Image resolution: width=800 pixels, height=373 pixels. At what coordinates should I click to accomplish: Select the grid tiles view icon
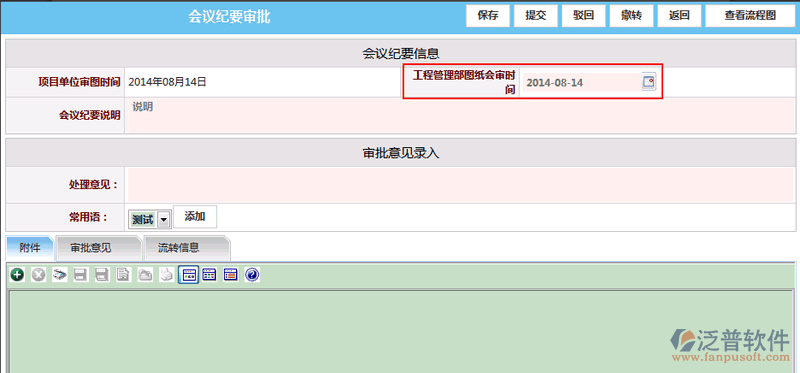(209, 276)
